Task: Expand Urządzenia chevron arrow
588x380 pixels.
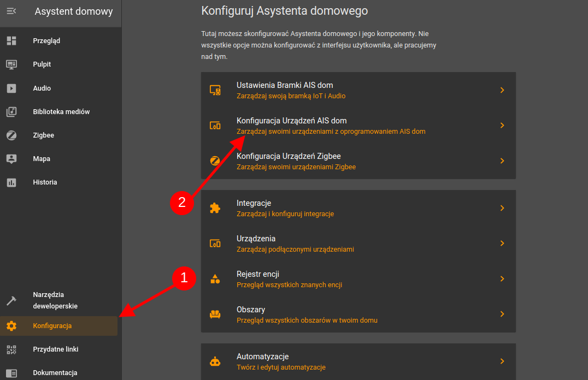Action: (502, 243)
